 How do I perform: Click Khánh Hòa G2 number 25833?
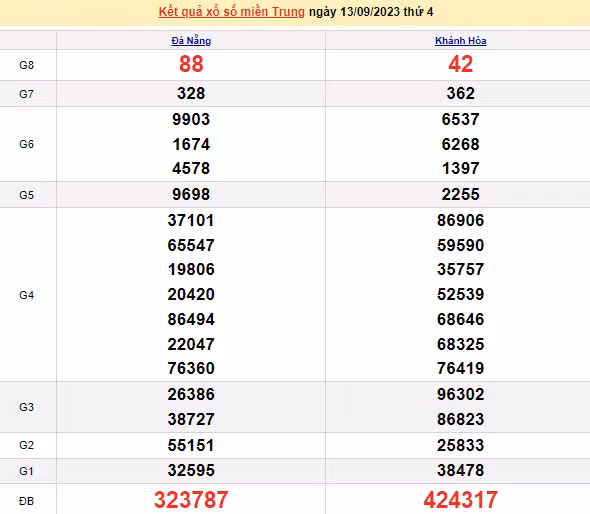pos(461,446)
